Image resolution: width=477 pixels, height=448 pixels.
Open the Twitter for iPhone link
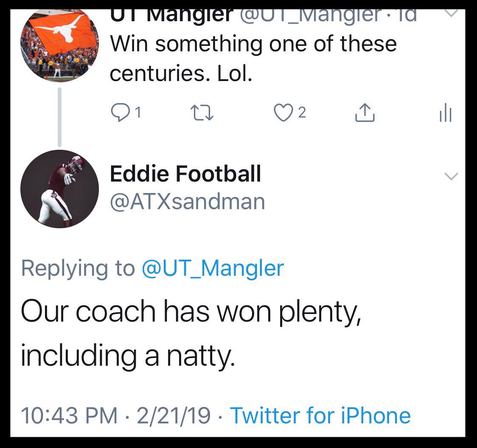320,415
